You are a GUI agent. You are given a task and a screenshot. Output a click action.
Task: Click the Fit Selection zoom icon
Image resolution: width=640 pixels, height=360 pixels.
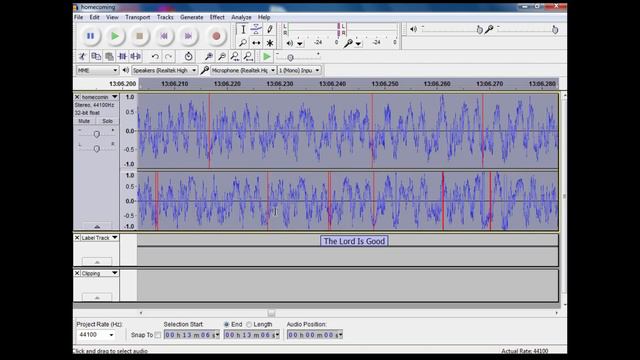(235, 56)
